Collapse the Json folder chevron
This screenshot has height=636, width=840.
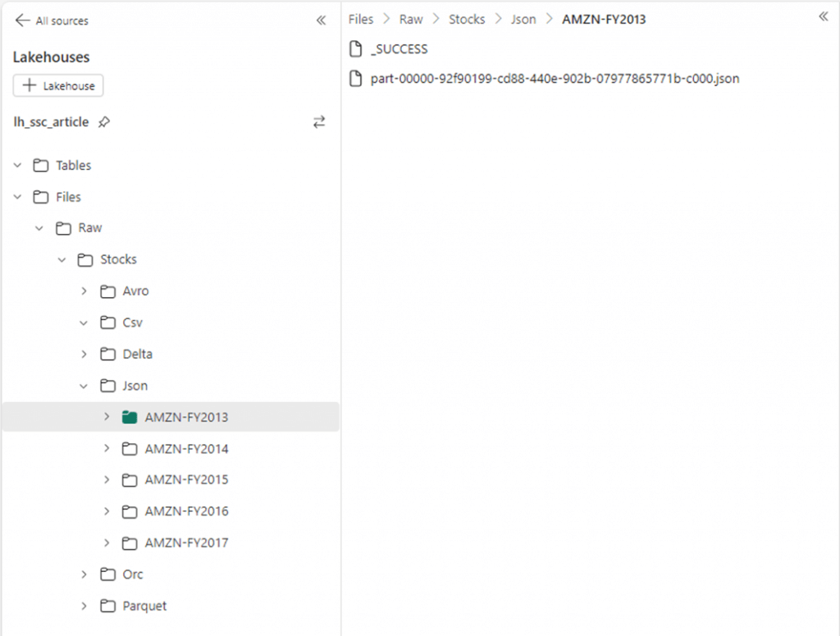[84, 386]
